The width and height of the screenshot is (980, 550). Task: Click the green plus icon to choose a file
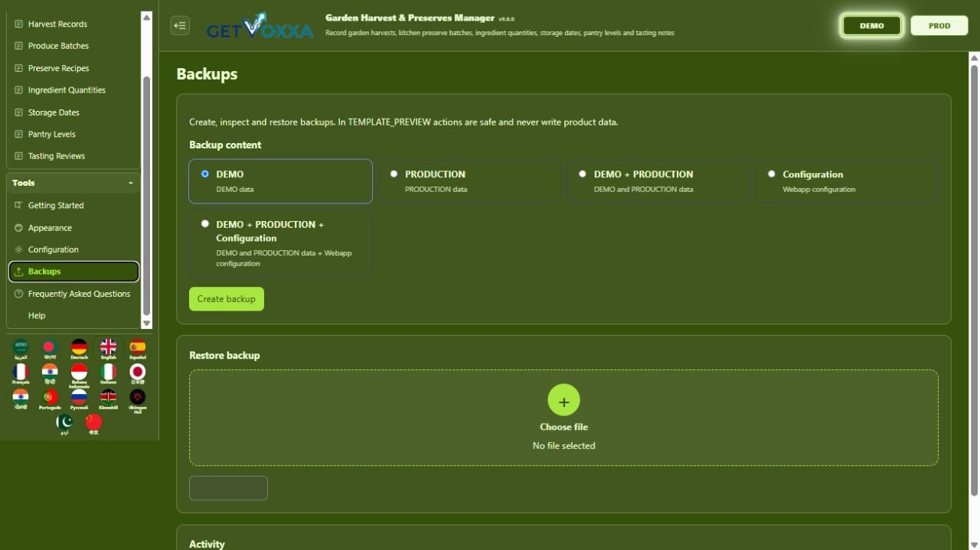563,400
